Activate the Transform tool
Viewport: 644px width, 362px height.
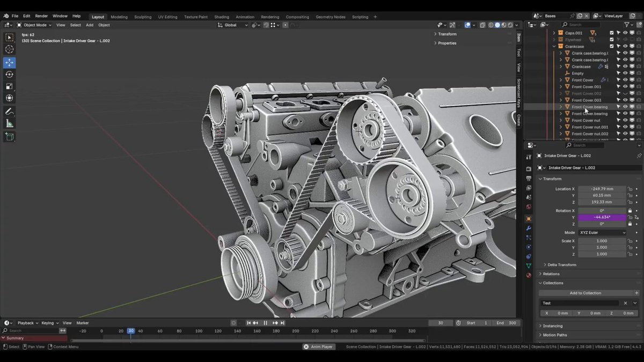click(9, 98)
